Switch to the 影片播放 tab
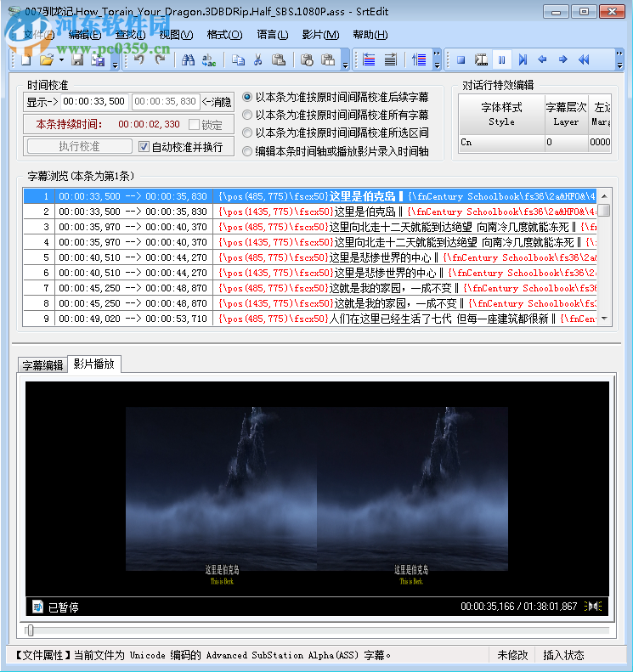Image resolution: width=633 pixels, height=672 pixels. click(x=93, y=364)
